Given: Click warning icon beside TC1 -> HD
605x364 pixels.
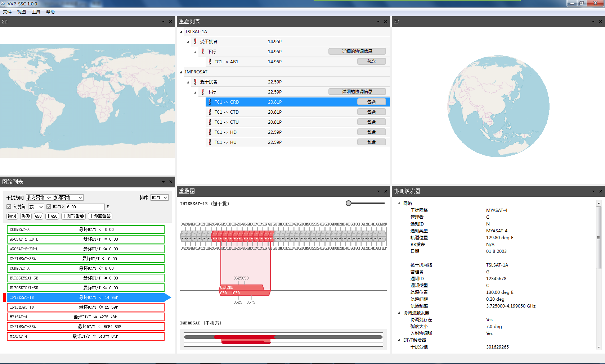Looking at the screenshot, I should 210,132.
